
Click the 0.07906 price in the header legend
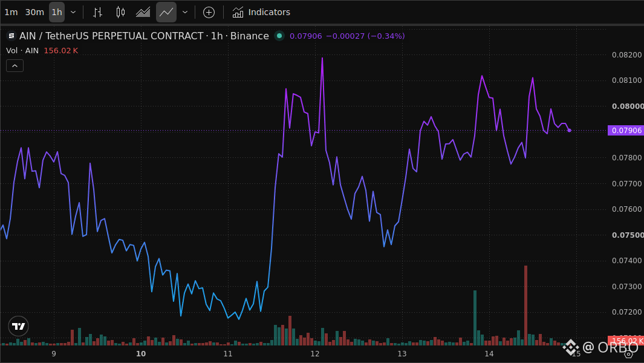[305, 36]
